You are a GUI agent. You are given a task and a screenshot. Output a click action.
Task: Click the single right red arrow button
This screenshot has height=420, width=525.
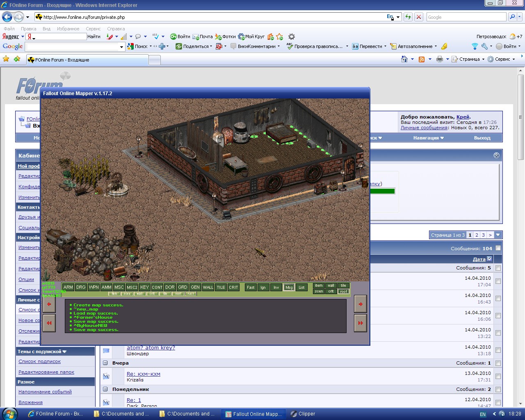coord(361,304)
